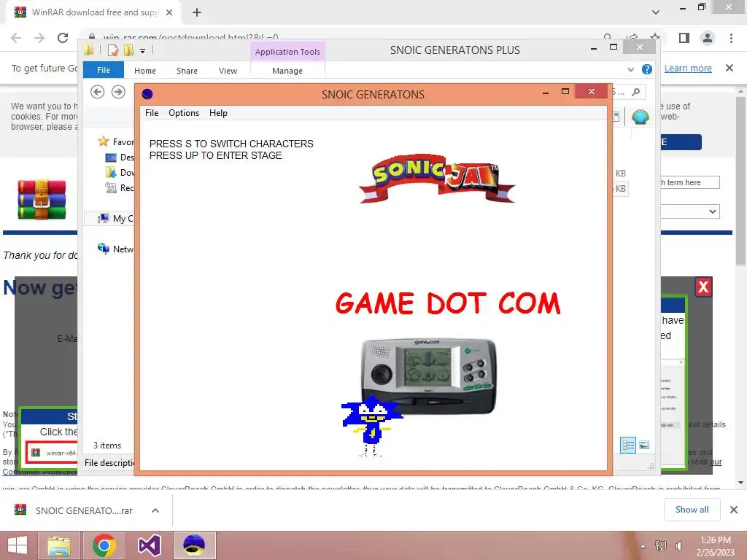Image resolution: width=747 pixels, height=560 pixels.
Task: Open Visual Studio from taskbar
Action: tap(150, 545)
